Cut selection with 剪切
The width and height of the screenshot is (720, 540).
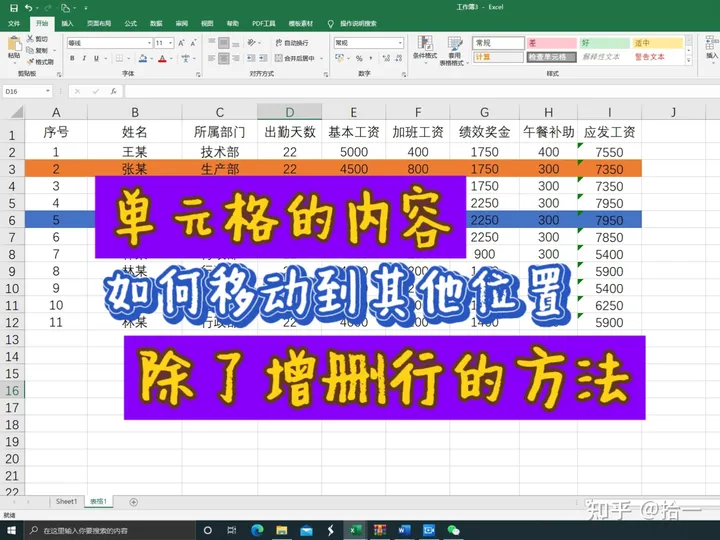pos(37,39)
